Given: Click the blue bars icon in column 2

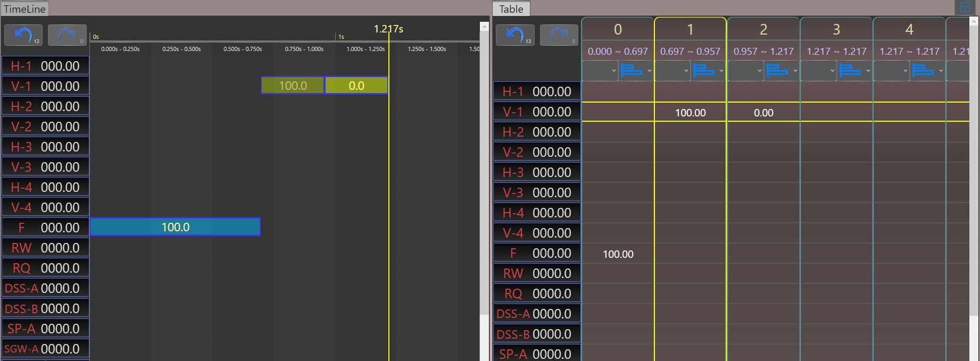Looking at the screenshot, I should tap(777, 70).
